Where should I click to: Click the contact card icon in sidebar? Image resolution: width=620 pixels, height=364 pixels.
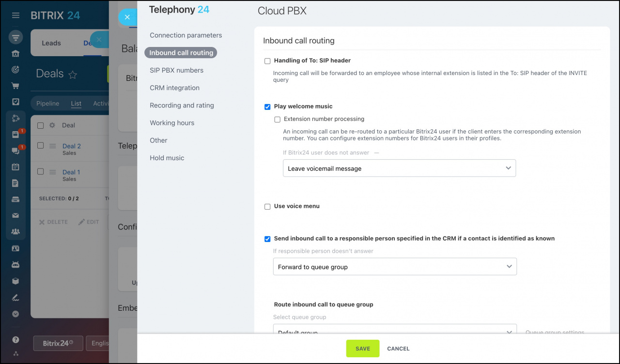15,248
